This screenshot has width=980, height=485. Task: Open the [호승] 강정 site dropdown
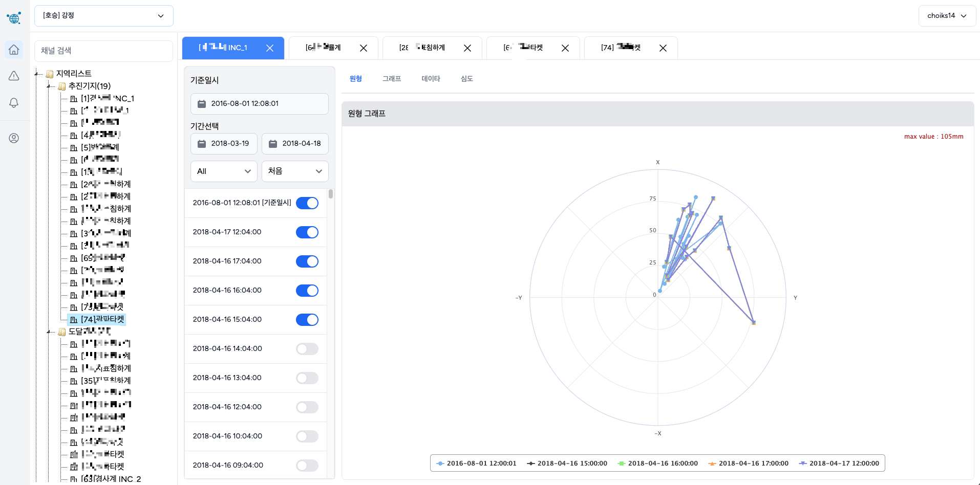104,16
